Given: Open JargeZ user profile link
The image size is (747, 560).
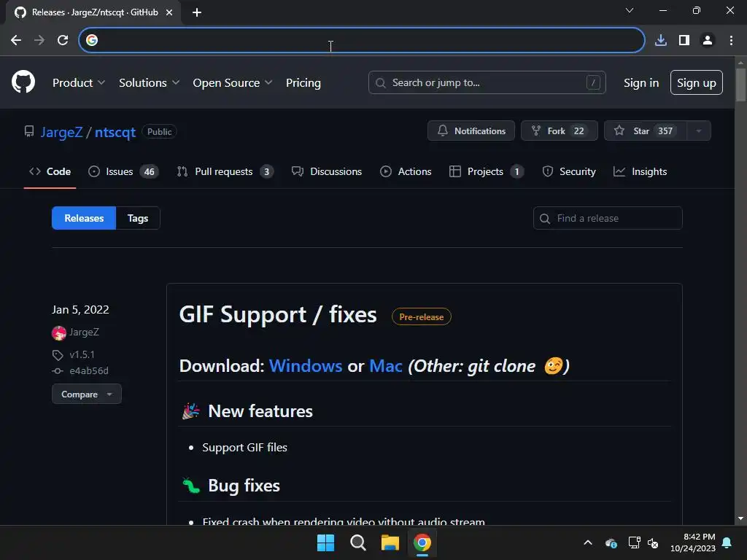Looking at the screenshot, I should [61, 132].
